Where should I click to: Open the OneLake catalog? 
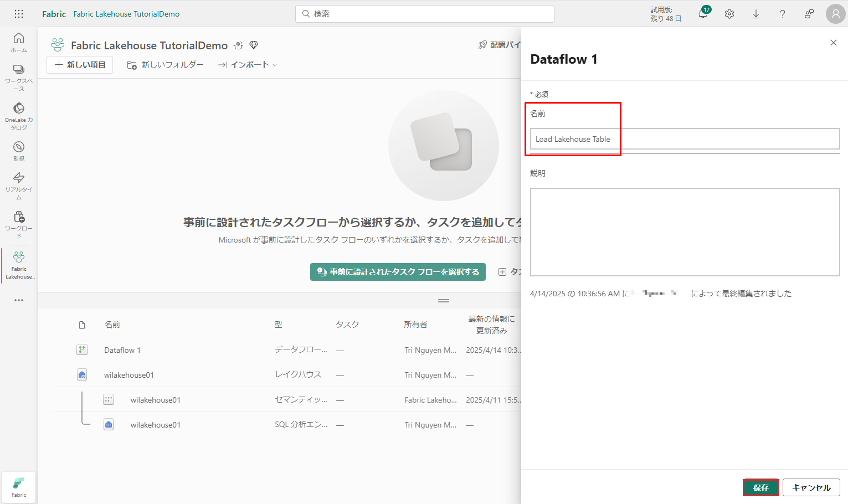pyautogui.click(x=19, y=115)
